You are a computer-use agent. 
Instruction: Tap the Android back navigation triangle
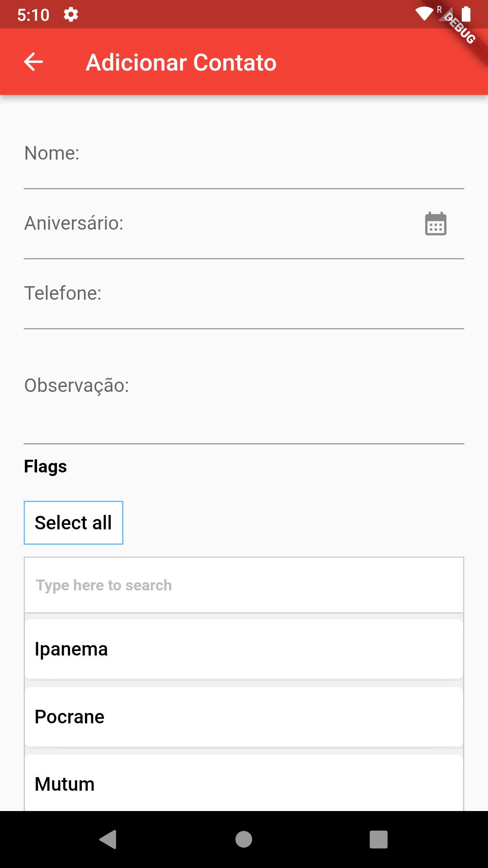pyautogui.click(x=108, y=840)
